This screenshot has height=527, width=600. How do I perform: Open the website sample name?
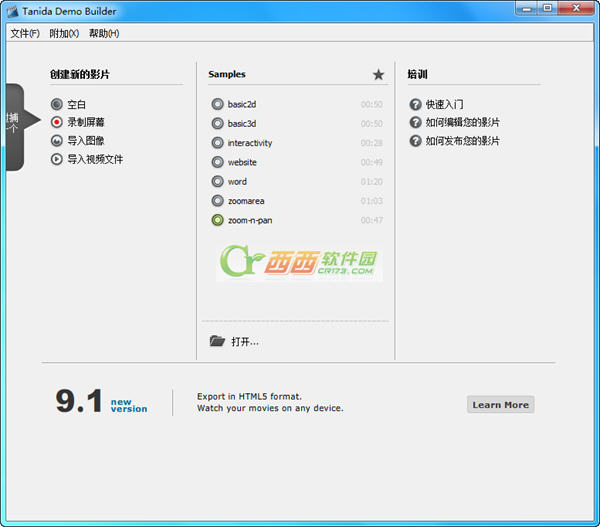(242, 162)
